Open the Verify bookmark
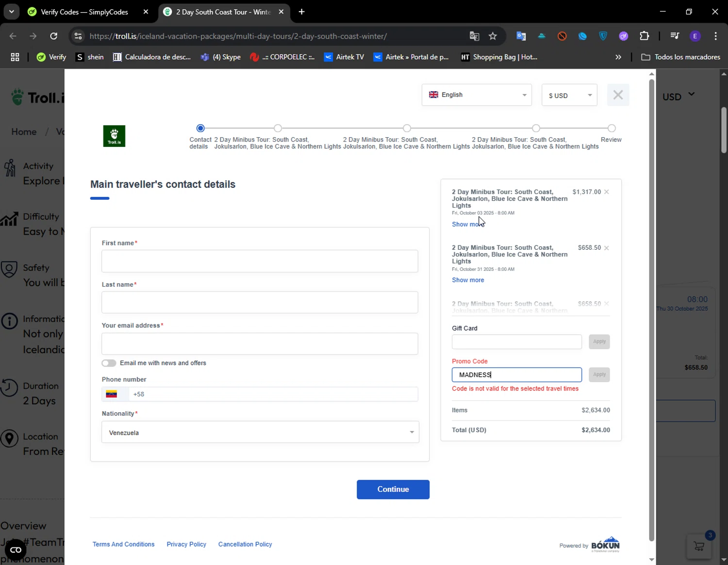Screen dimensions: 728x565 51,57
